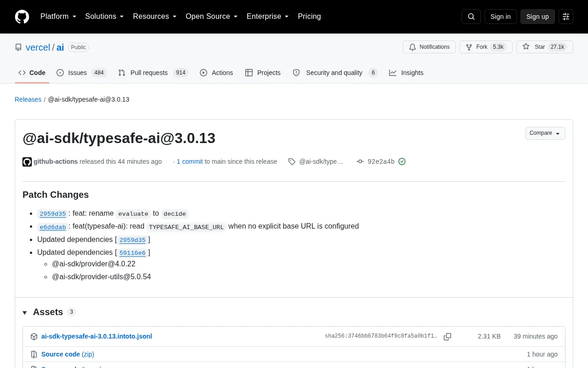The image size is (588, 368).
Task: Open the 92e2a4b commit hash
Action: [381, 161]
